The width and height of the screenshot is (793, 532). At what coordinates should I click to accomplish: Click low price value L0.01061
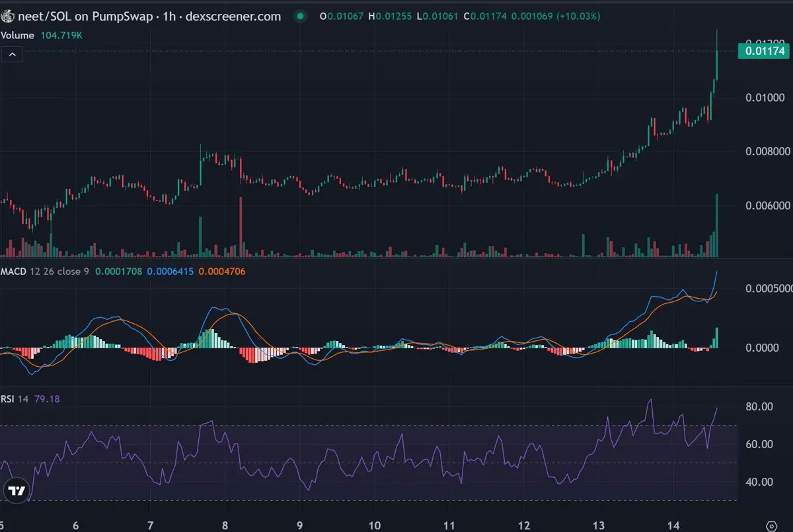tap(438, 17)
